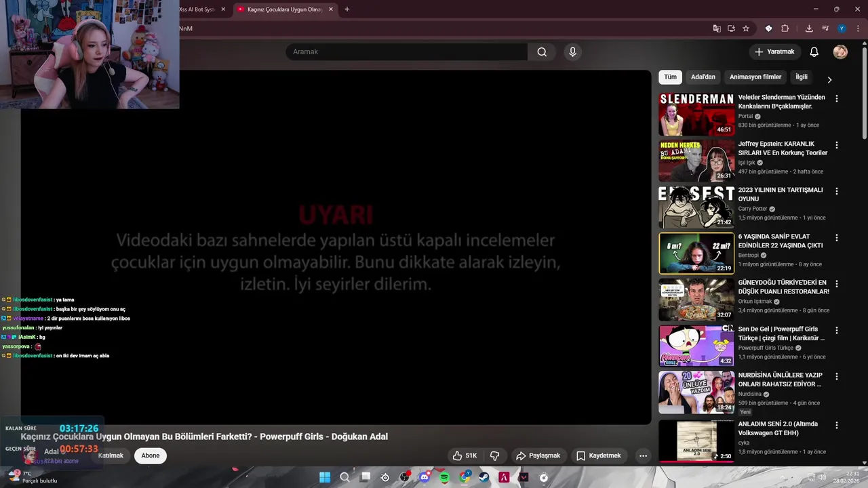Open the Chrome extensions puzzle icon
The image size is (868, 488).
click(x=785, y=28)
